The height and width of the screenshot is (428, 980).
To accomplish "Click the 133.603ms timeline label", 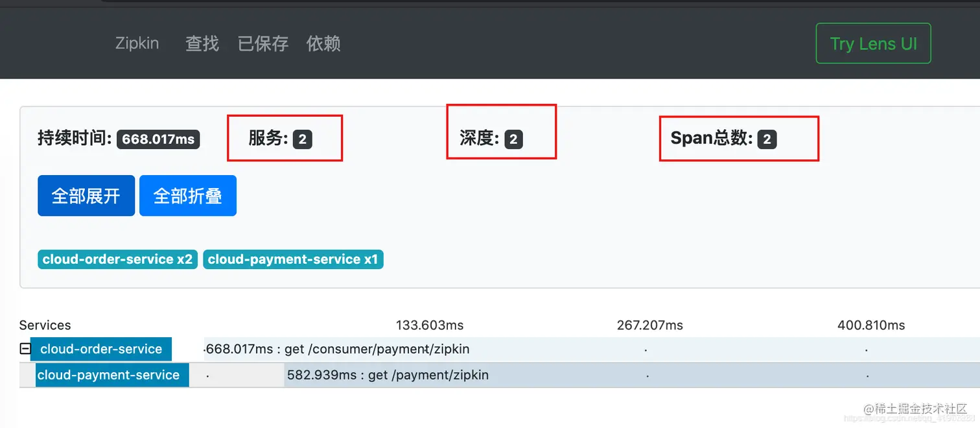I will [430, 325].
